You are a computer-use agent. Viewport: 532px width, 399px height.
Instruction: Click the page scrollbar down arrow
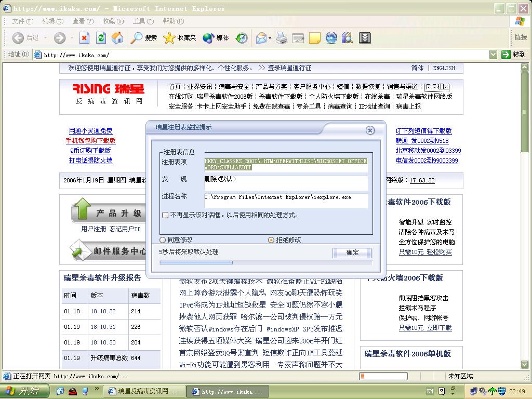(525, 364)
